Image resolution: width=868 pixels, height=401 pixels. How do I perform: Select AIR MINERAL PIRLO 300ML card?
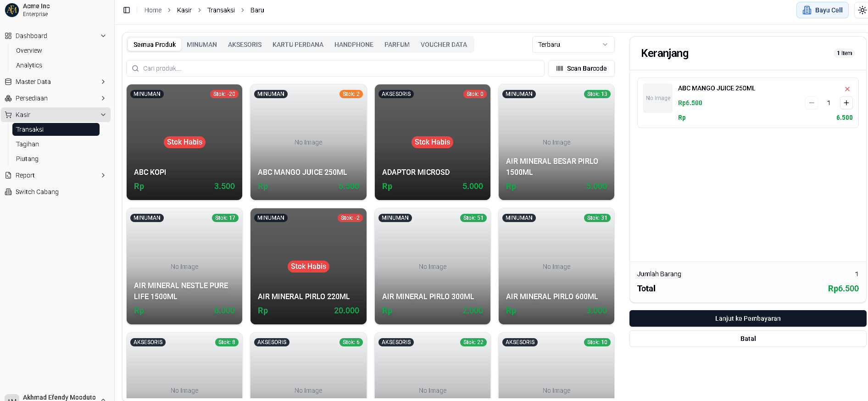(x=433, y=266)
